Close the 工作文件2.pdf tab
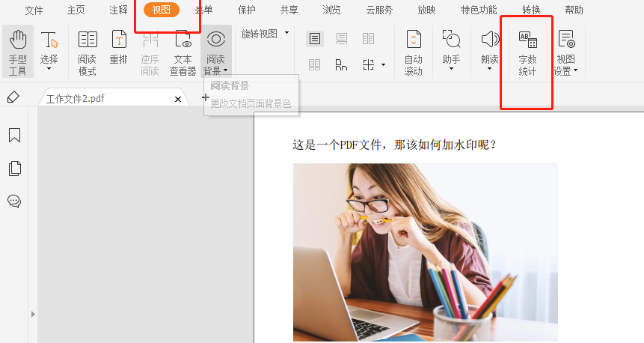 tap(178, 99)
